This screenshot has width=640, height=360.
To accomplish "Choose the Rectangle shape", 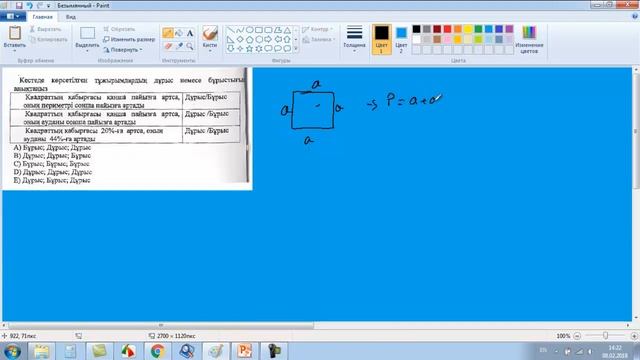I will tap(259, 30).
